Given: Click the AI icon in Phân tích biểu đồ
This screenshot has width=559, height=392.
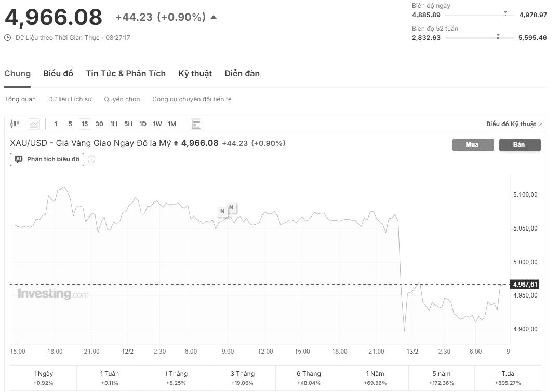Looking at the screenshot, I should [x=19, y=159].
